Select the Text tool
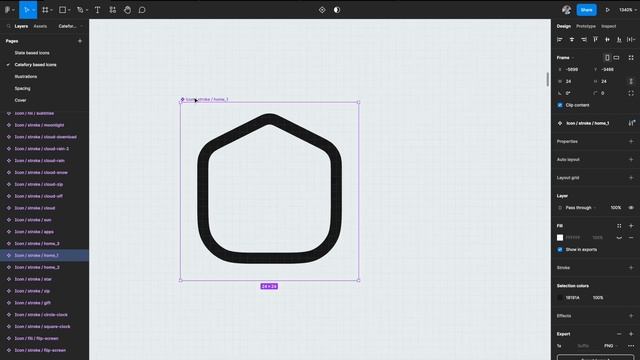Screen dimensions: 640x360 pos(97,10)
